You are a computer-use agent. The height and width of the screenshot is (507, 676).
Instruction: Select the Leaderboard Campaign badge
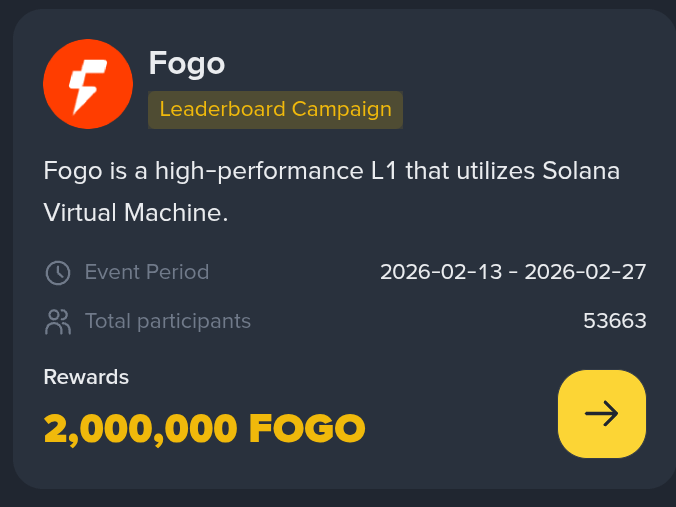coord(275,110)
